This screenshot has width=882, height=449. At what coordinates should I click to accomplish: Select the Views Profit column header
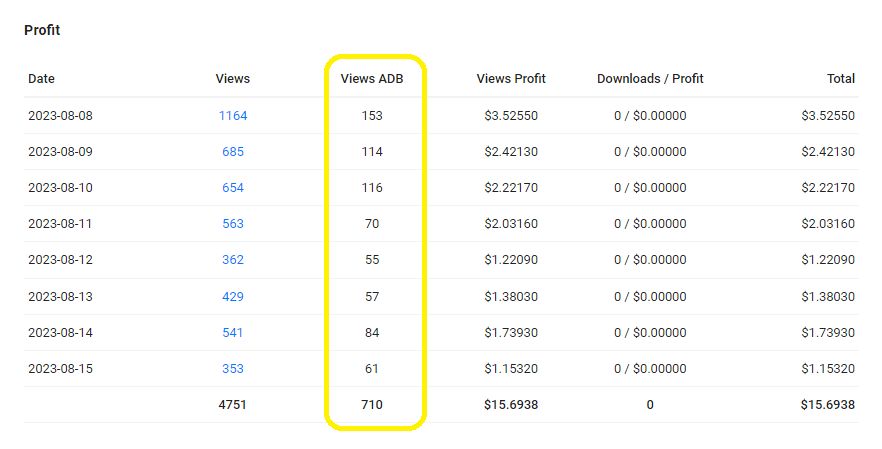pos(513,79)
